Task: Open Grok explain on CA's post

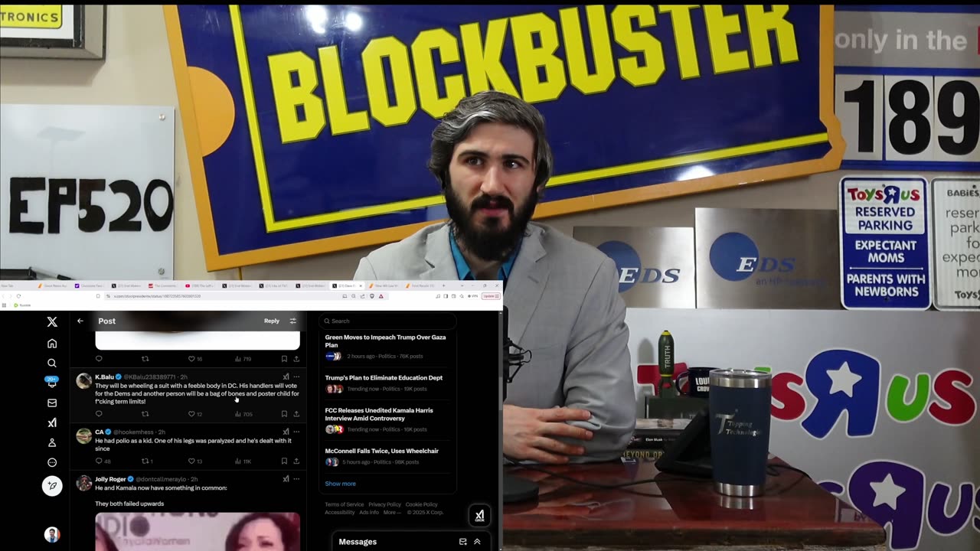Action: pos(286,432)
